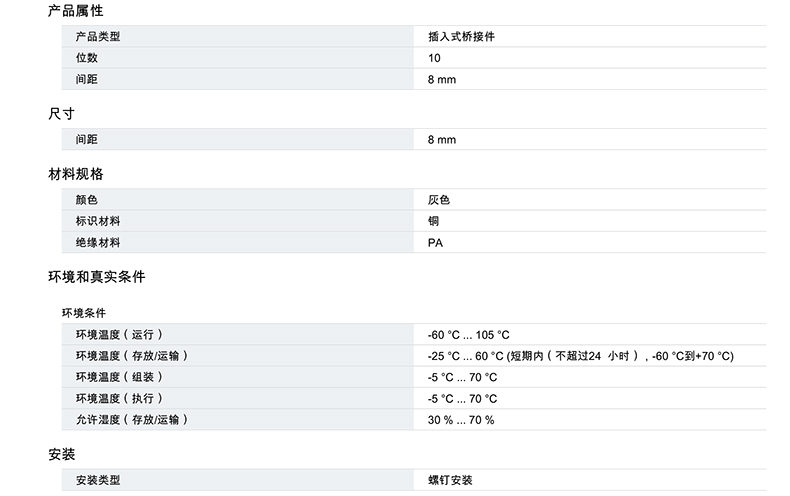
Task: Select the 允许湿度（存放/运输）row label
Action: pos(131,419)
